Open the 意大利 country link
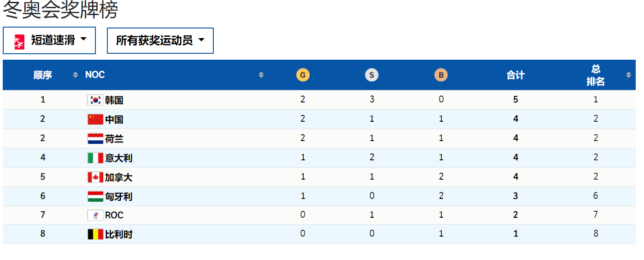The height and width of the screenshot is (260, 644). (x=119, y=158)
